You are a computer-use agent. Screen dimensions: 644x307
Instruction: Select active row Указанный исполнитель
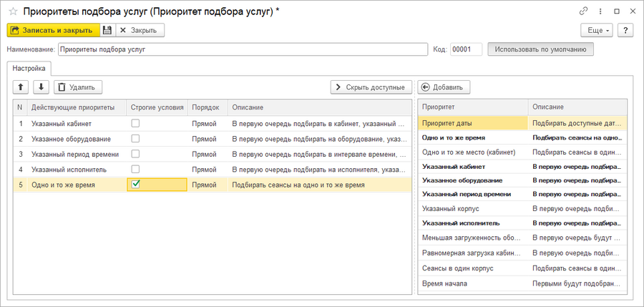click(212, 170)
